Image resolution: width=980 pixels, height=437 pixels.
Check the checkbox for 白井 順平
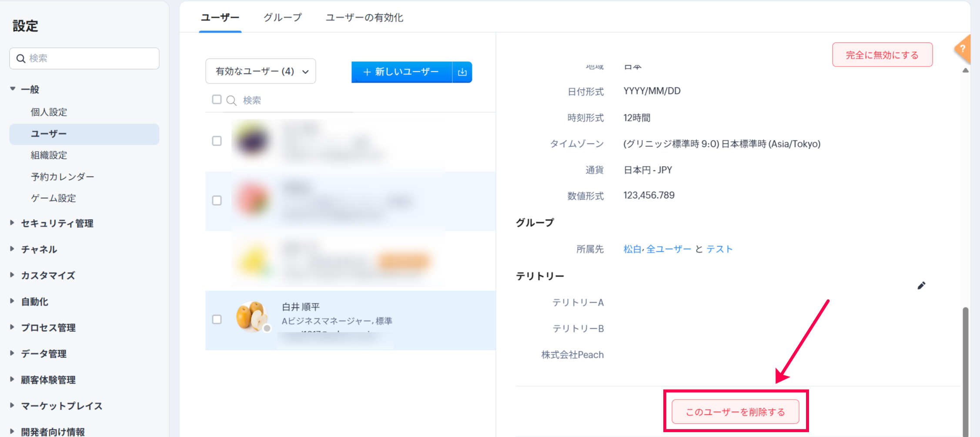click(217, 320)
